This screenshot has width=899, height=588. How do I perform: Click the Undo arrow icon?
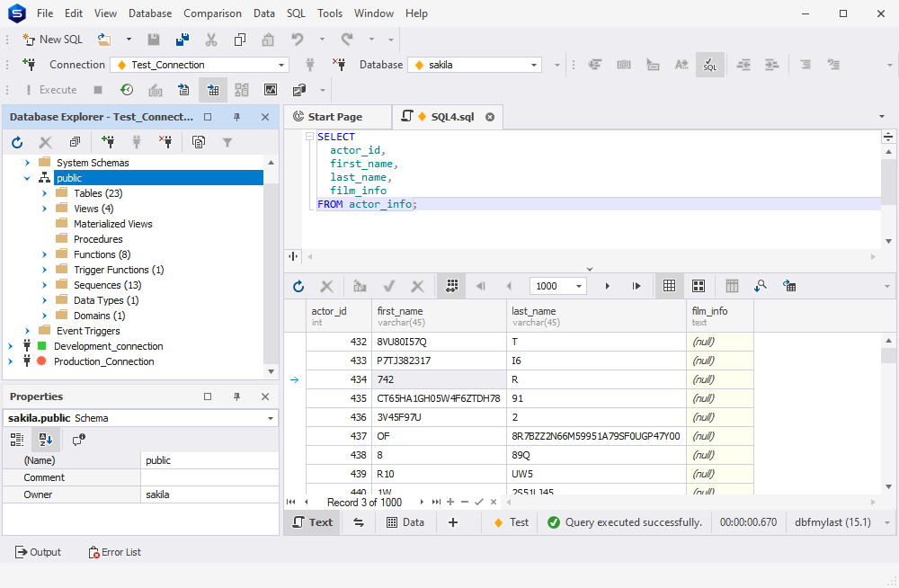pyautogui.click(x=297, y=40)
